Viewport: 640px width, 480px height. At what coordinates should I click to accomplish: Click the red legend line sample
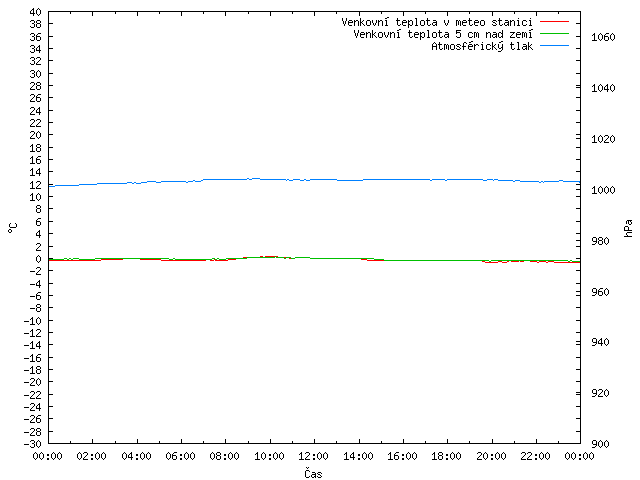pyautogui.click(x=554, y=21)
